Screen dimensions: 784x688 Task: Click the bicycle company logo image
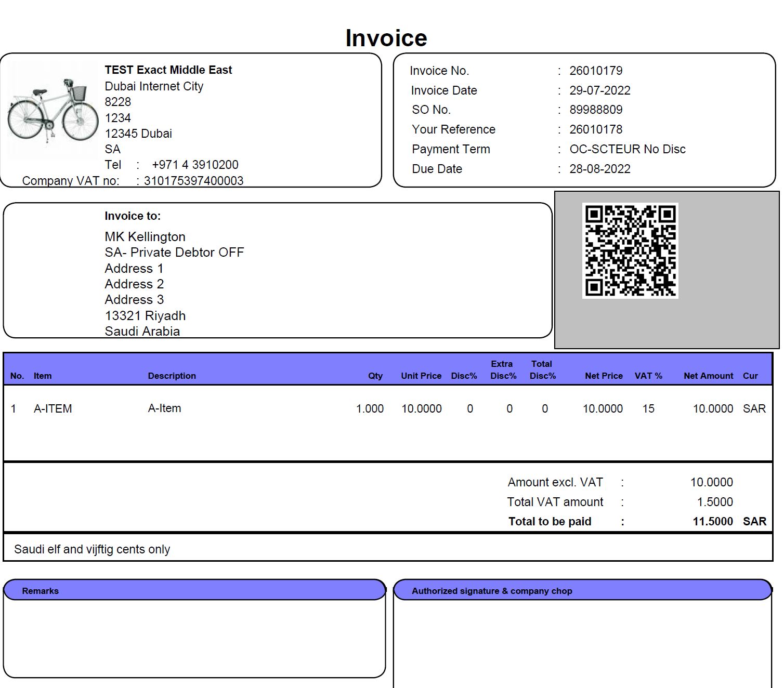pyautogui.click(x=53, y=111)
